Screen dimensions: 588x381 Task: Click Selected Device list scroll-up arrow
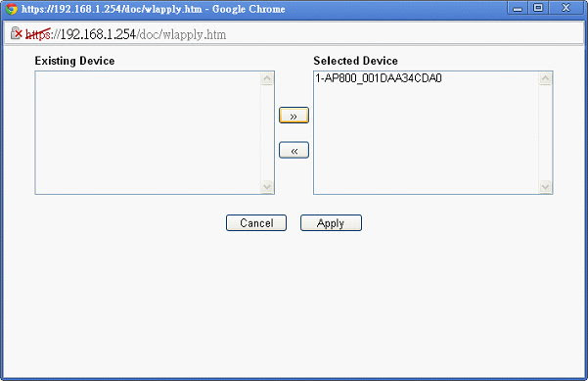click(x=545, y=78)
